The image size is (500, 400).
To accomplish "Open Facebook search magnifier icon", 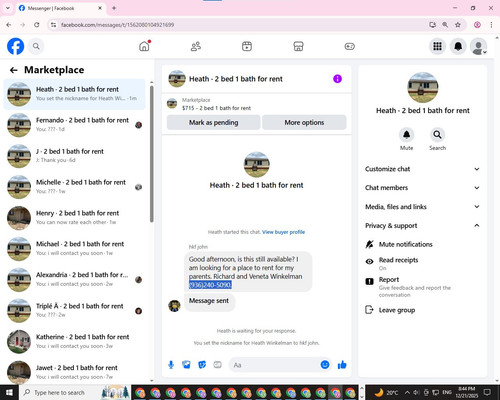I will tap(36, 46).
